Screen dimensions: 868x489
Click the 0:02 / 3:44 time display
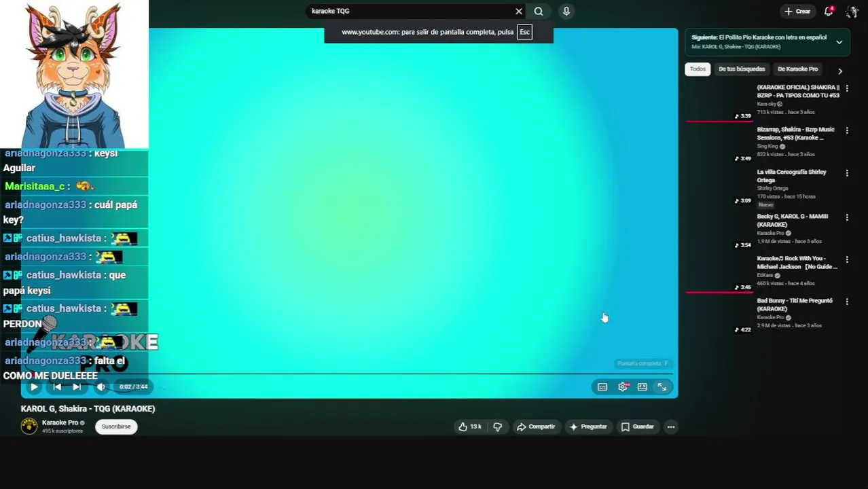(x=133, y=387)
